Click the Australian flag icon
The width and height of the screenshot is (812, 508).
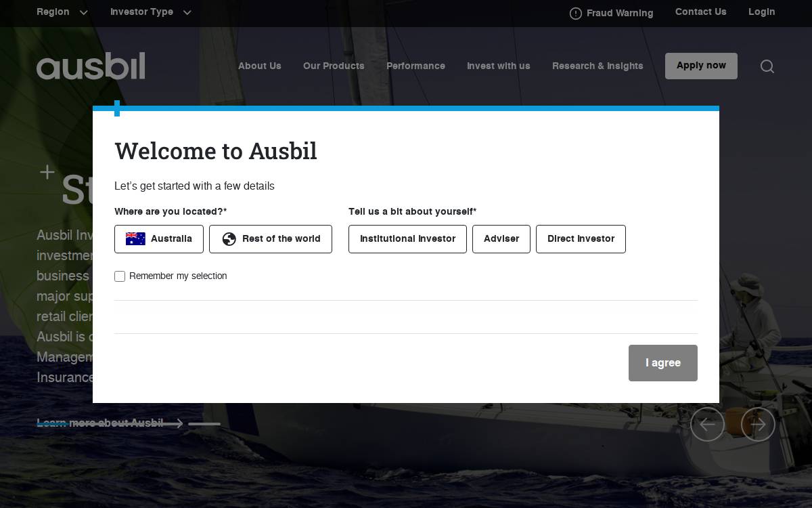[x=135, y=239]
